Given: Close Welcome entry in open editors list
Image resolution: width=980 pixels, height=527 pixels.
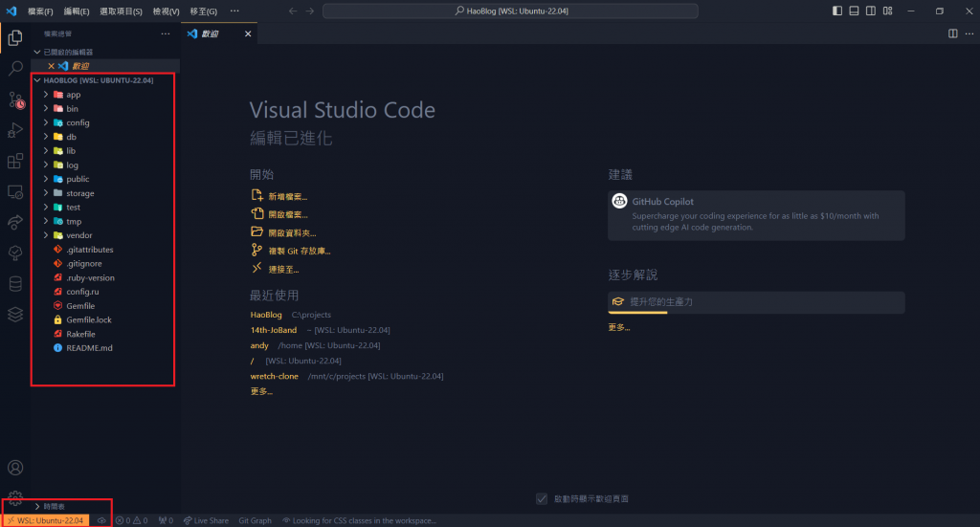Looking at the screenshot, I should (52, 66).
